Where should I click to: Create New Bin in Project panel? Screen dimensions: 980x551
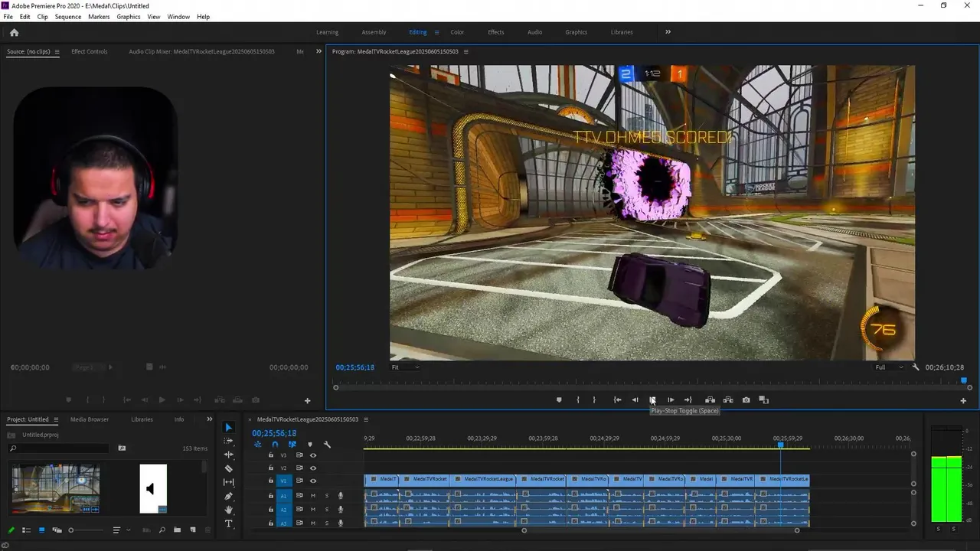pyautogui.click(x=177, y=530)
